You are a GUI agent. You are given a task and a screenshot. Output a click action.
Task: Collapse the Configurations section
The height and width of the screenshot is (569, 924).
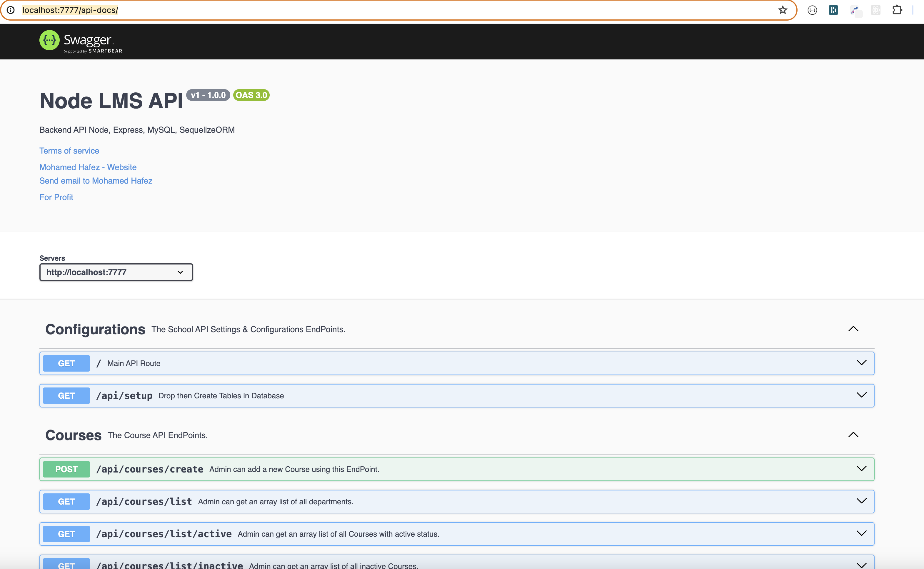[853, 329]
